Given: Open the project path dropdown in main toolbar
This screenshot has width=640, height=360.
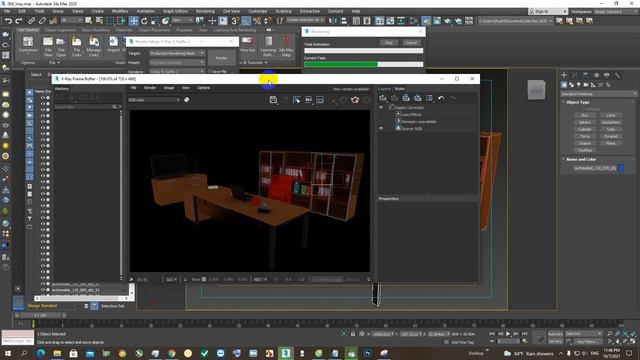Looking at the screenshot, I should (515, 20).
